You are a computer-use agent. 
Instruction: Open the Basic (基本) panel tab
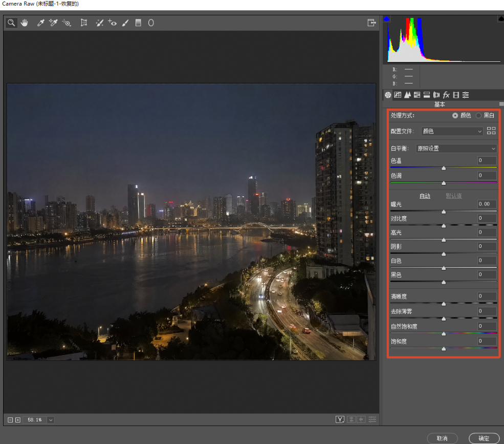tap(388, 95)
